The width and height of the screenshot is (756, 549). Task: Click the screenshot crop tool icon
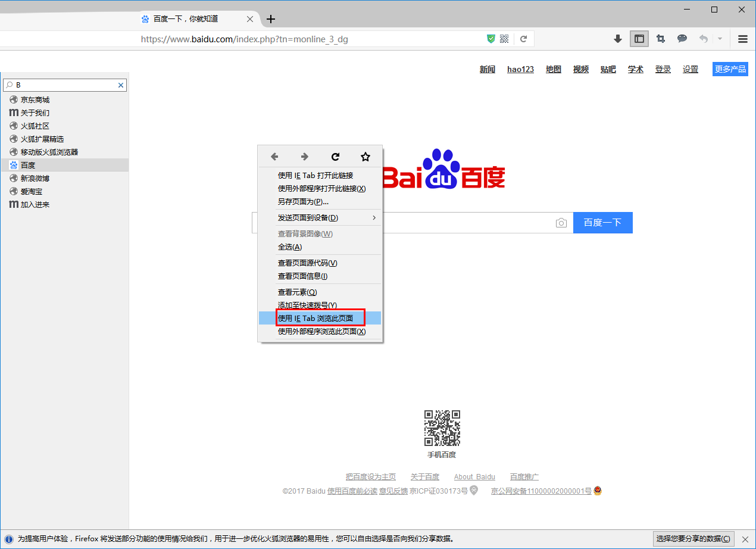tap(661, 39)
